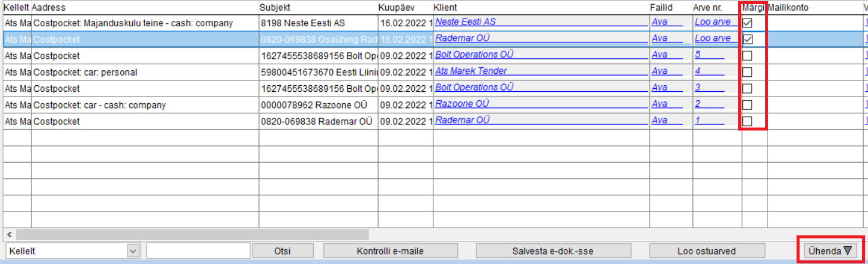Open Rademar OÜ client link for invoice 1

tap(463, 120)
